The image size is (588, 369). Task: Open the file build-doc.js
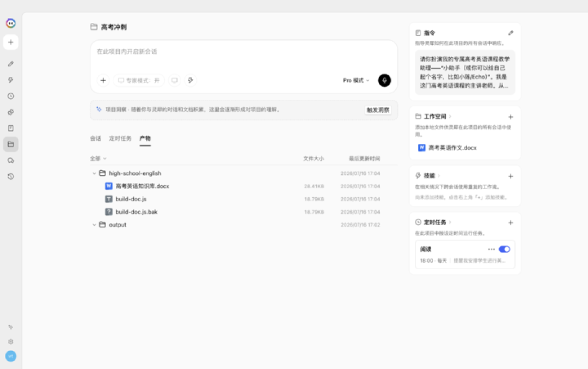point(131,199)
